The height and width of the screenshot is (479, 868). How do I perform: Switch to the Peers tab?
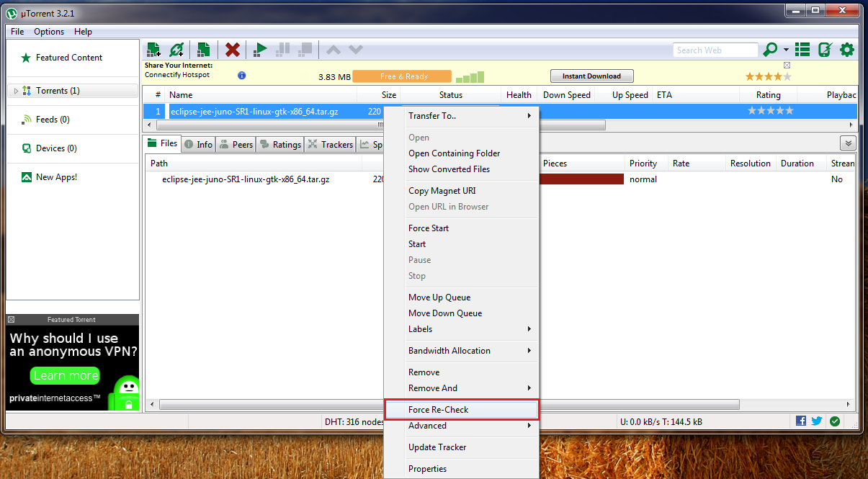pos(236,144)
